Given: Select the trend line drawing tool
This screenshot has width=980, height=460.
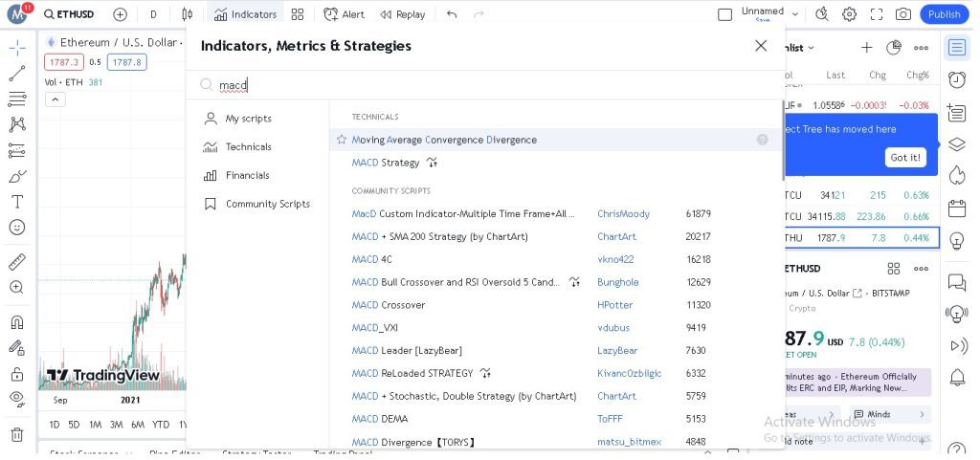Looking at the screenshot, I should click(17, 73).
